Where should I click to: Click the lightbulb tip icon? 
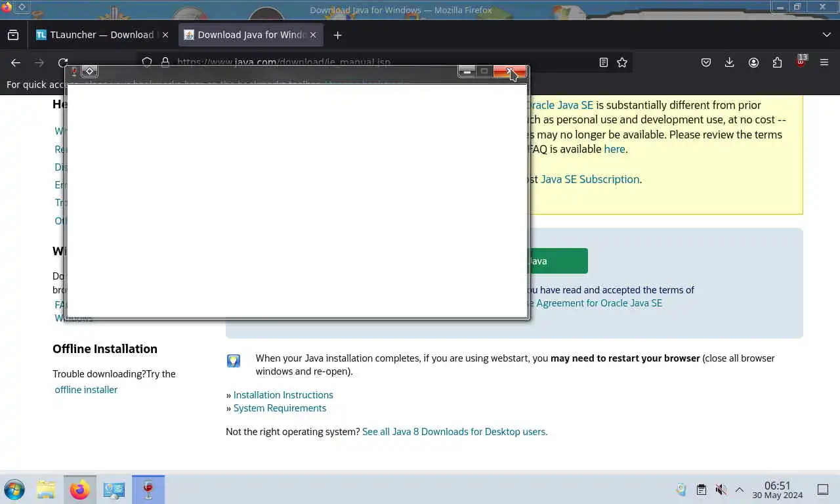234,360
